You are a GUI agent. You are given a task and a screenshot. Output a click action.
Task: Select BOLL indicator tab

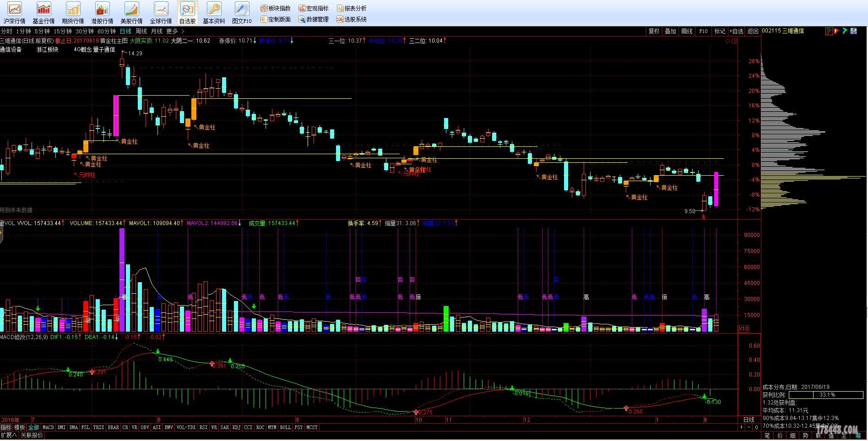[285, 427]
